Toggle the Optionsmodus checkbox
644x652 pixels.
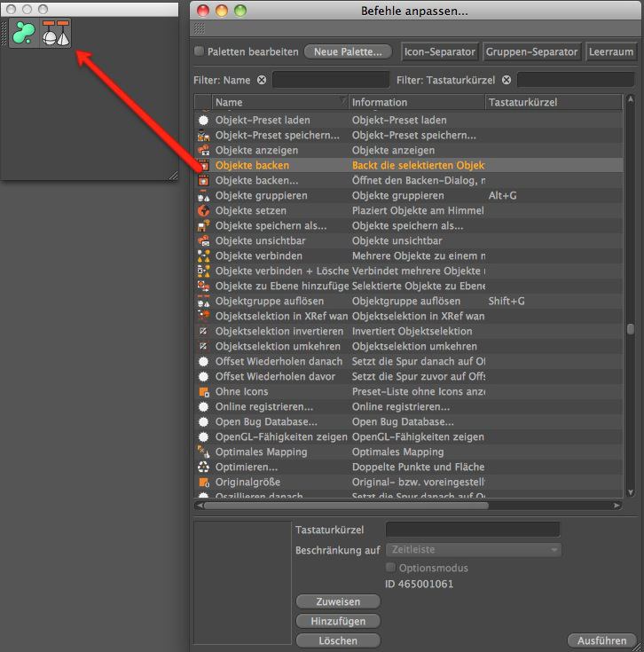[x=391, y=568]
